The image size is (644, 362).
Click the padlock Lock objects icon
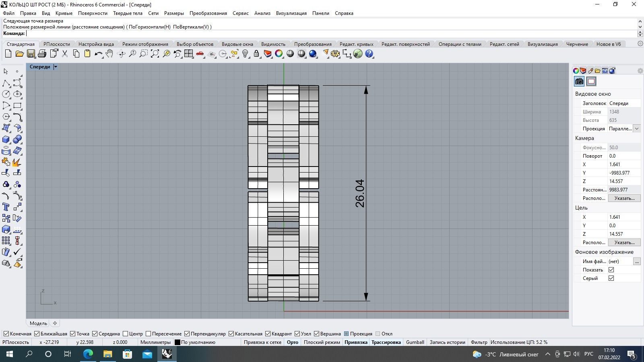256,53
